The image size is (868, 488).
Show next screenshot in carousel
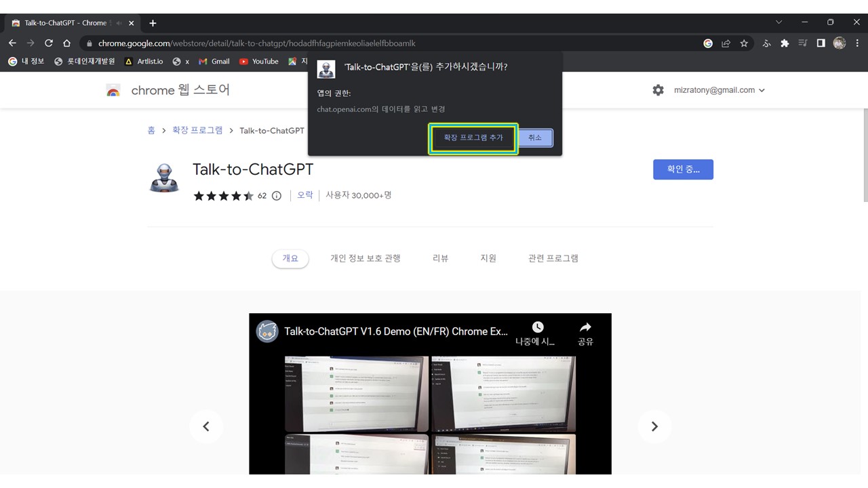click(654, 426)
